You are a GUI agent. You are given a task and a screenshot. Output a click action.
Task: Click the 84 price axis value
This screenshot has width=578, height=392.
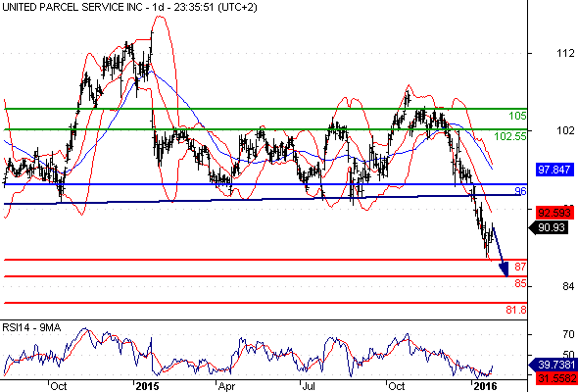[x=568, y=286]
